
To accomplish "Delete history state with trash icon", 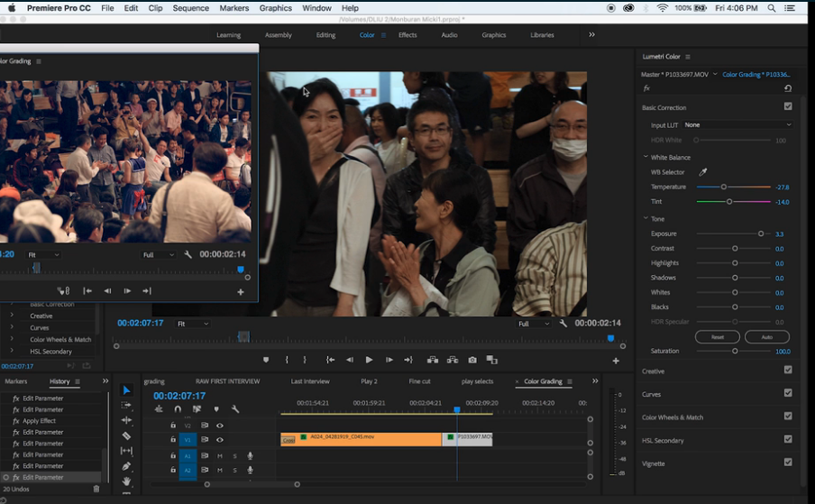I will pyautogui.click(x=96, y=489).
